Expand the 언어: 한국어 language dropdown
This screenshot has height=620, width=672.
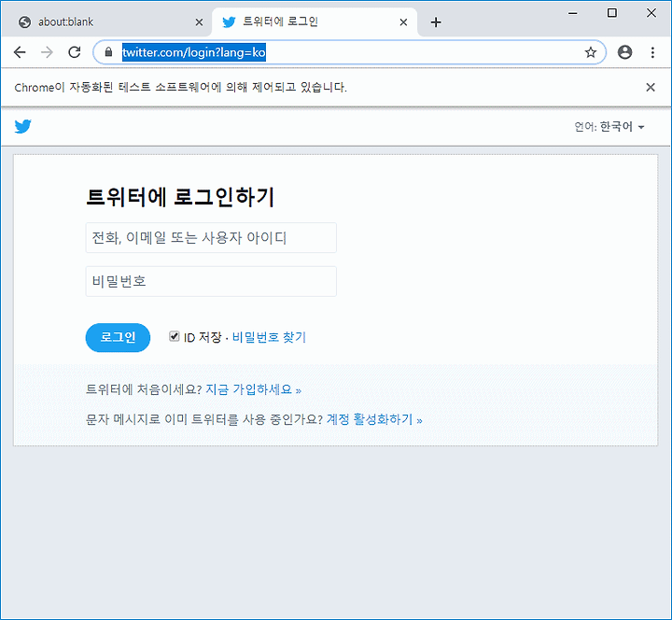tap(609, 127)
